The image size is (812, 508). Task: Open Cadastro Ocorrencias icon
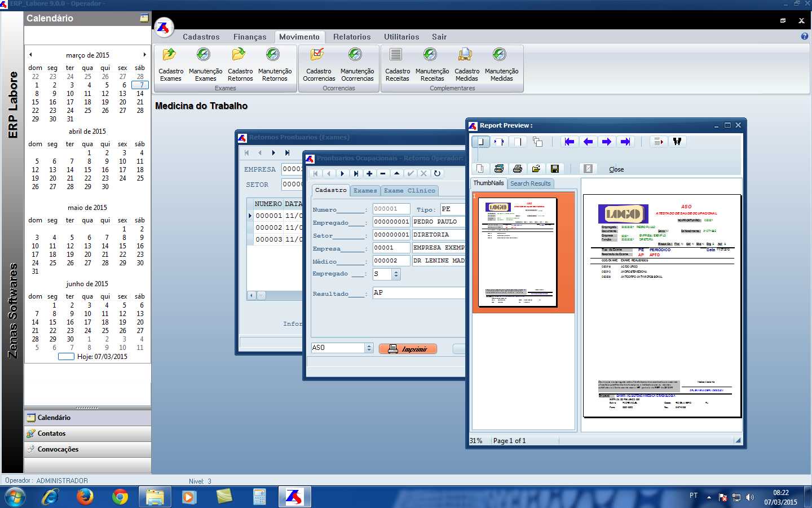[x=319, y=64]
